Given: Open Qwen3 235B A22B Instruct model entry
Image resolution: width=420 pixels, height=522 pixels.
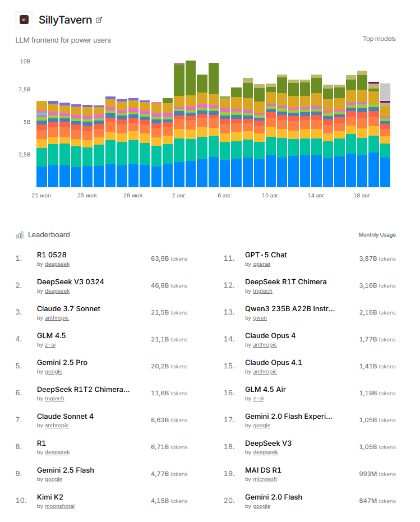Looking at the screenshot, I should tap(290, 309).
